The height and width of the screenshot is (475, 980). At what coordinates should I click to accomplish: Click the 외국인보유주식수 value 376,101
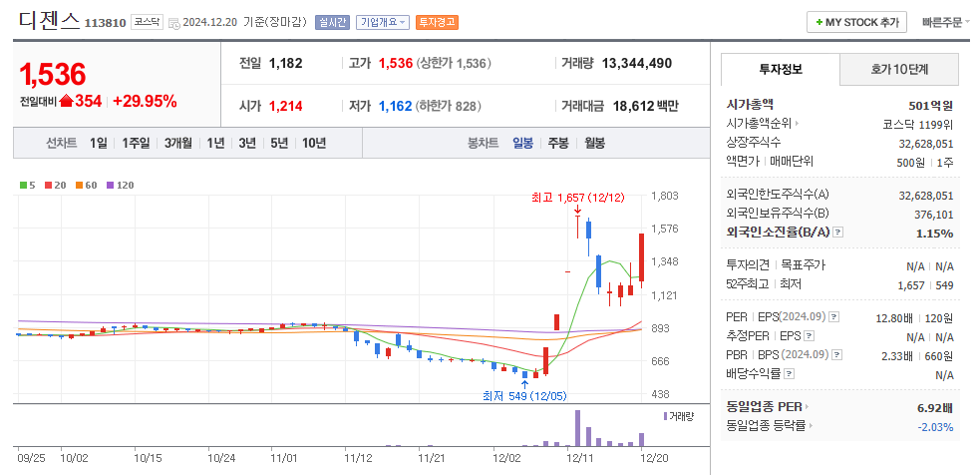[934, 215]
